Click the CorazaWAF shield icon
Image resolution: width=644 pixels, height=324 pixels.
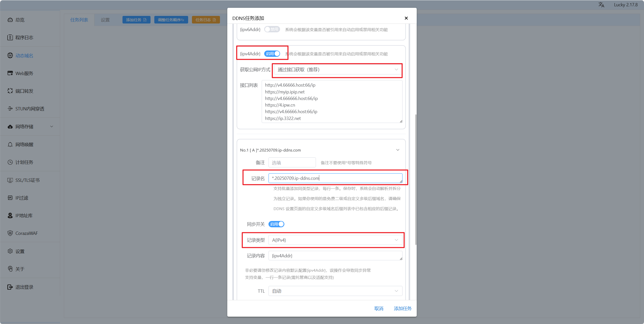[x=10, y=233]
